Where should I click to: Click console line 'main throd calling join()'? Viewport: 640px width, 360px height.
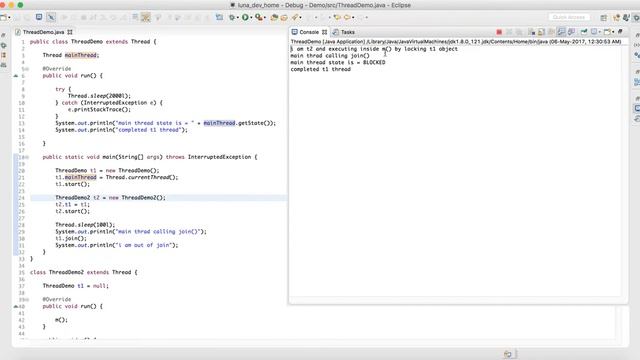pos(330,56)
